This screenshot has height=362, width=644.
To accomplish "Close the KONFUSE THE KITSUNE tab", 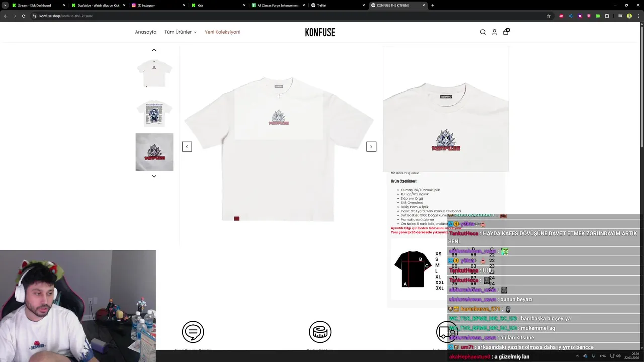I will 424,5.
